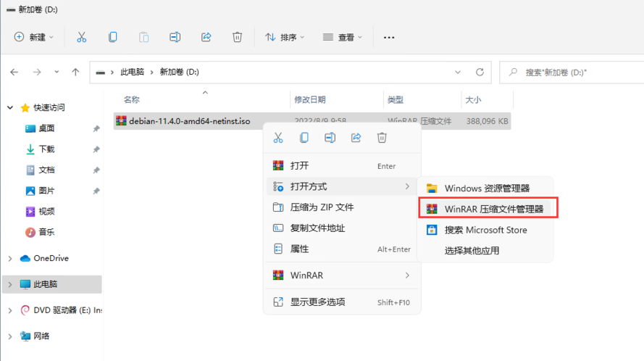Go forward with the right arrow
The height and width of the screenshot is (361, 644).
pyautogui.click(x=37, y=72)
